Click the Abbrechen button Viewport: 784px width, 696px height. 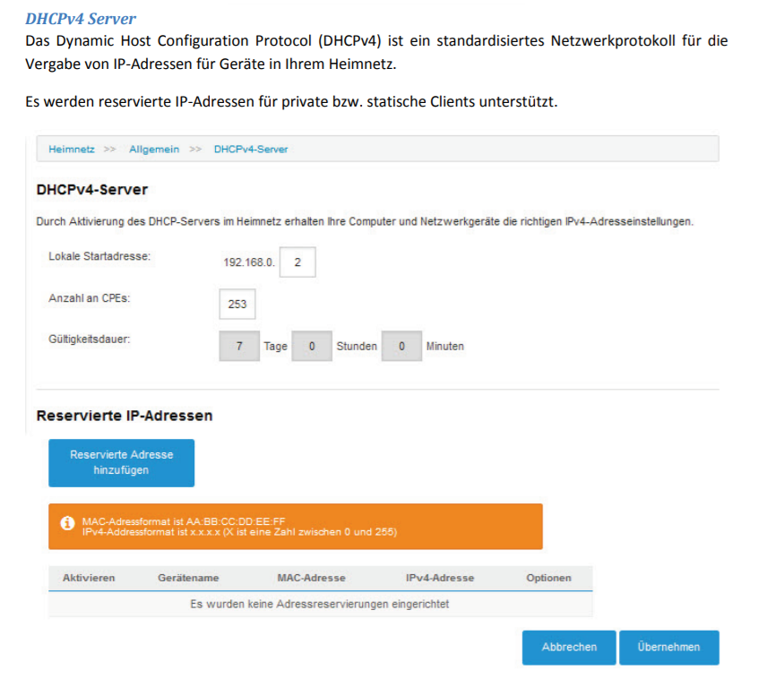click(x=569, y=647)
